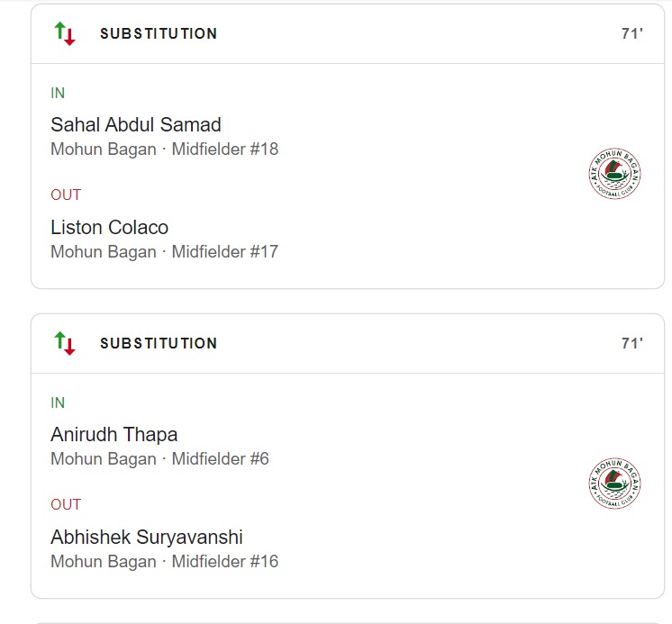The width and height of the screenshot is (672, 624).
Task: Click the first substitution arrows icon
Action: (x=65, y=34)
